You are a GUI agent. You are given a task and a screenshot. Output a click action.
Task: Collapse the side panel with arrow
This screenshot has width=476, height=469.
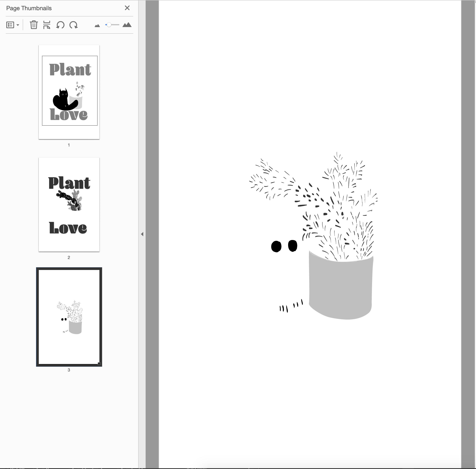142,234
